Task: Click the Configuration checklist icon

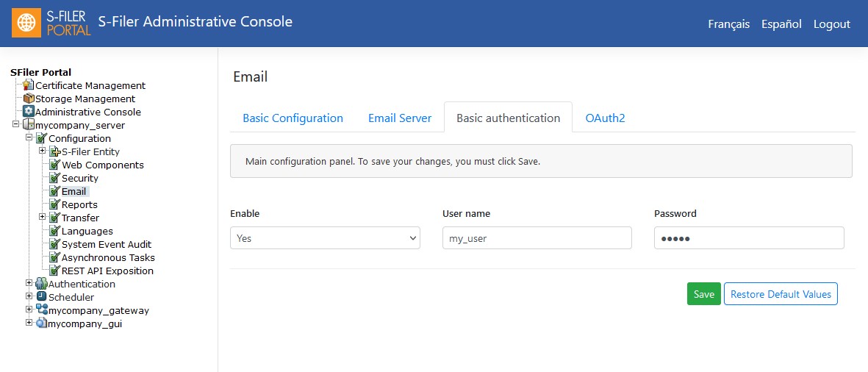Action: pyautogui.click(x=41, y=138)
